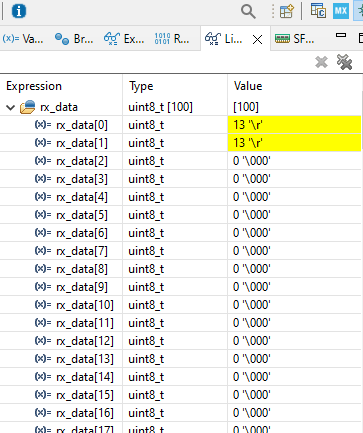Open the SFRs tab
The image size is (363, 433).
[x=294, y=39]
